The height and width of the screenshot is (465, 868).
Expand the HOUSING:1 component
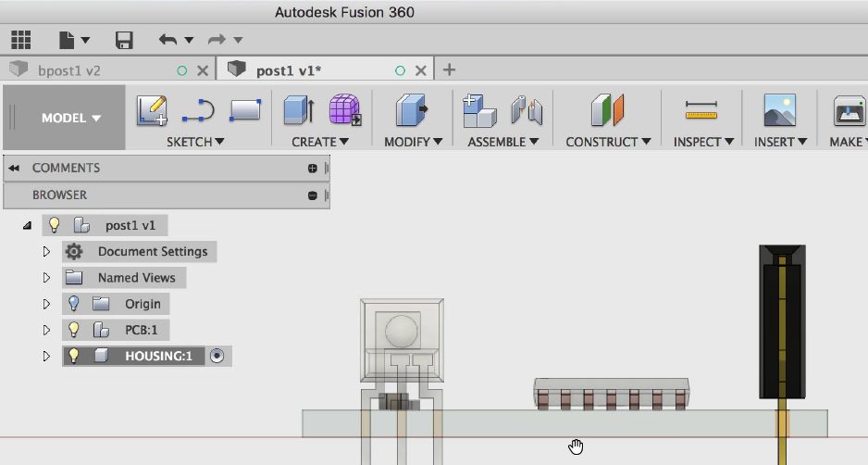46,356
